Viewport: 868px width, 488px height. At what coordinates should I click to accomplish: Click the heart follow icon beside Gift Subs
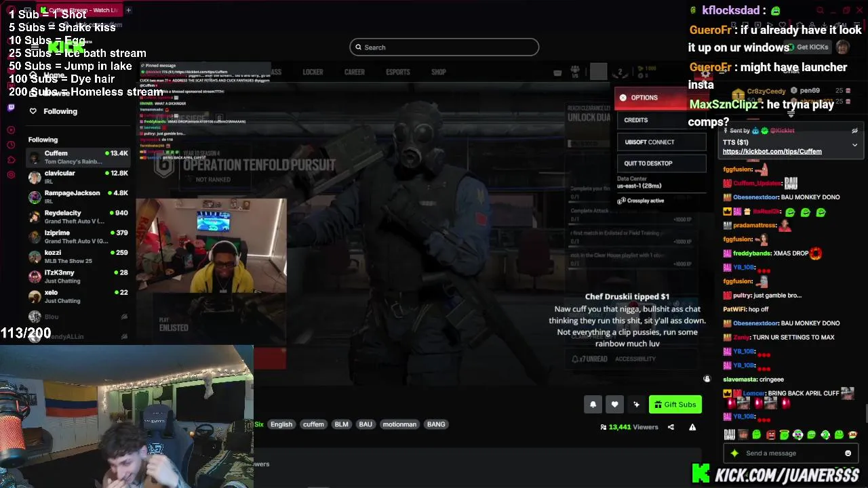click(x=614, y=405)
